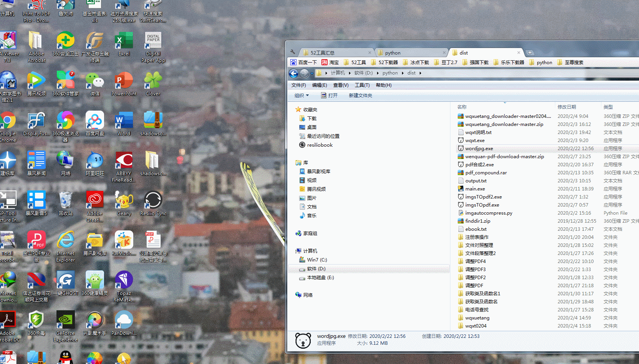Click the Explorer forward arrow button
This screenshot has height=364, width=639.
click(304, 73)
